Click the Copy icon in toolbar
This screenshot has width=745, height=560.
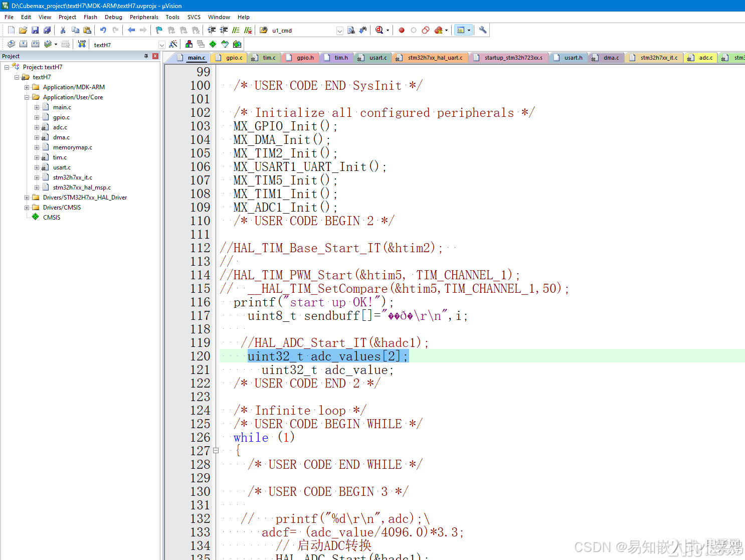(75, 30)
